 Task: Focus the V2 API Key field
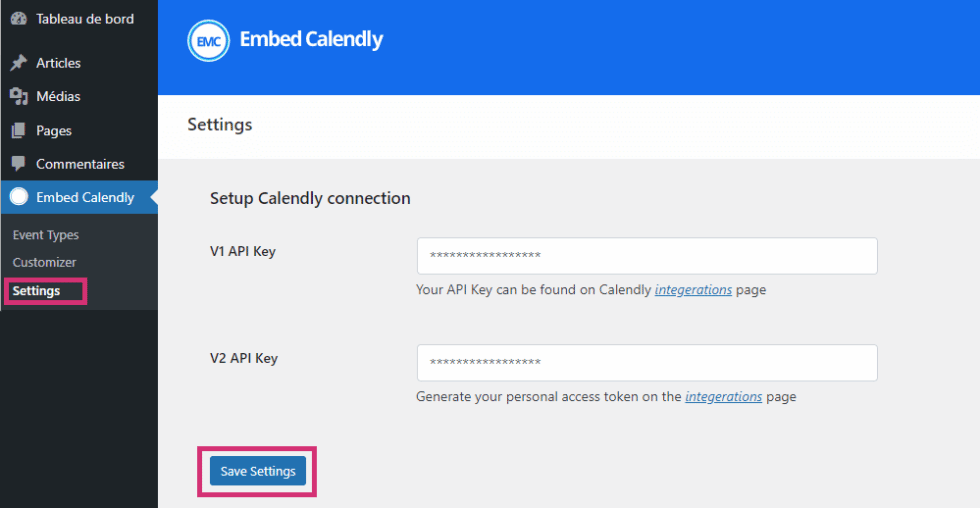[646, 363]
